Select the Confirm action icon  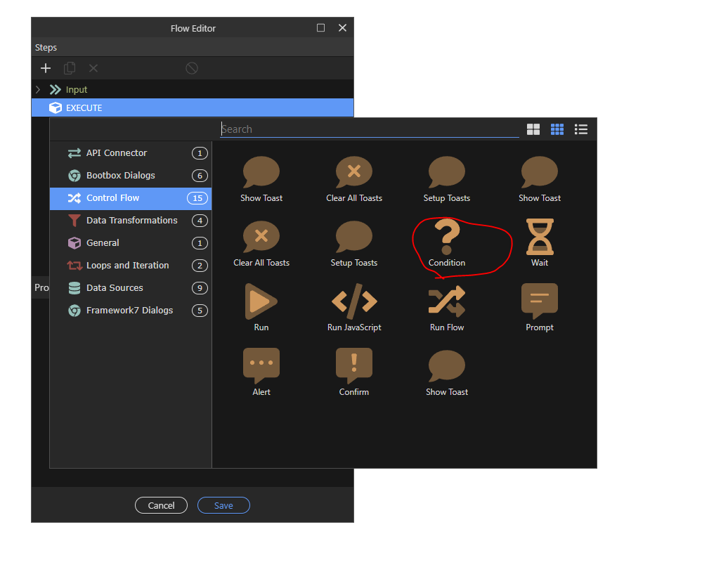pos(354,366)
